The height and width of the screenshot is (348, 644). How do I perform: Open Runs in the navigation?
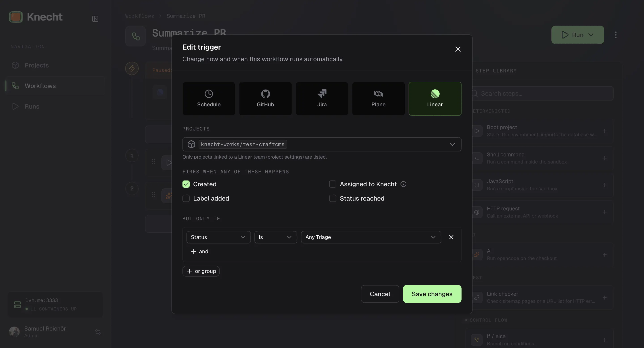(x=55, y=106)
